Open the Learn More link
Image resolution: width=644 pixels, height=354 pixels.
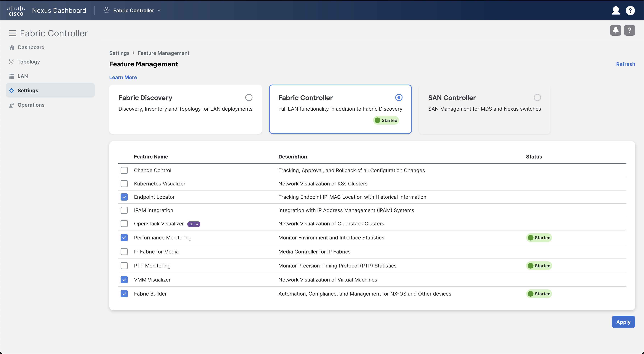tap(123, 77)
